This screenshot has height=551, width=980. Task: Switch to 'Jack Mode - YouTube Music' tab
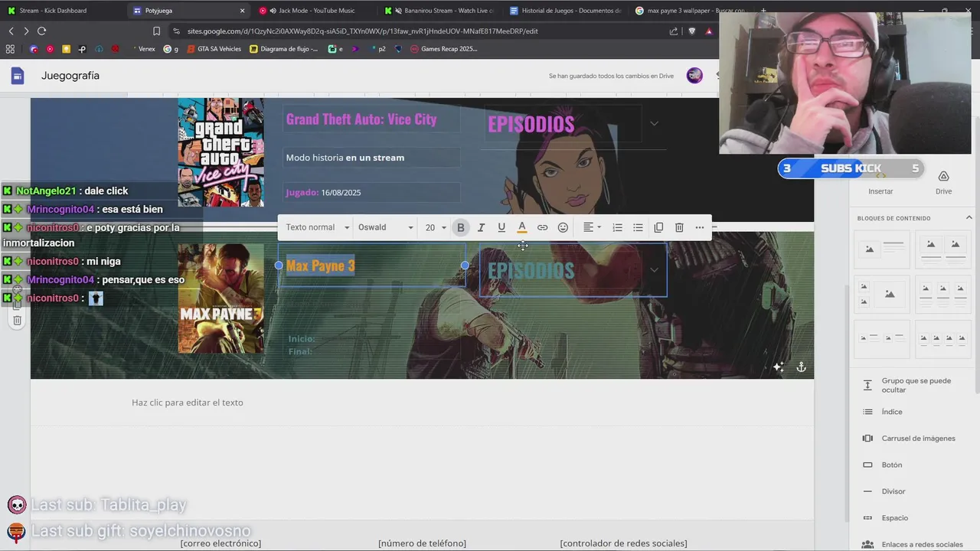pos(310,11)
